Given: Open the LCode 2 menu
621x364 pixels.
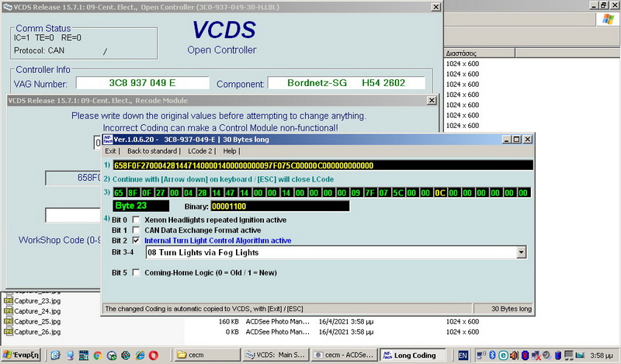Looking at the screenshot, I should [x=200, y=151].
